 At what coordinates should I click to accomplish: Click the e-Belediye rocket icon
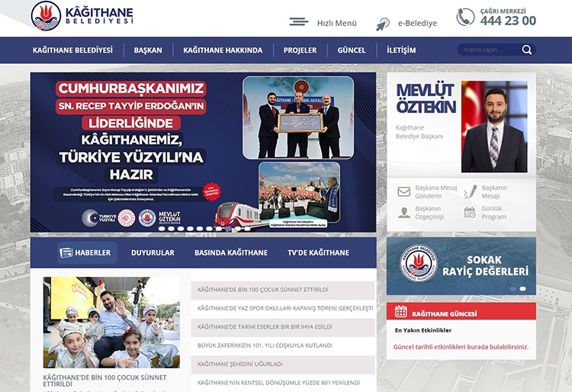tap(383, 24)
